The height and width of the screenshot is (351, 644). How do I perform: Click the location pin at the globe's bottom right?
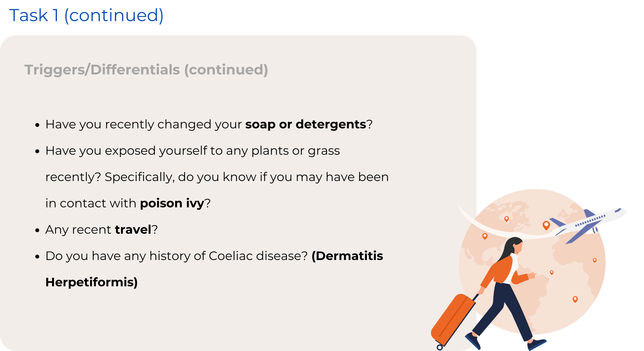click(575, 299)
